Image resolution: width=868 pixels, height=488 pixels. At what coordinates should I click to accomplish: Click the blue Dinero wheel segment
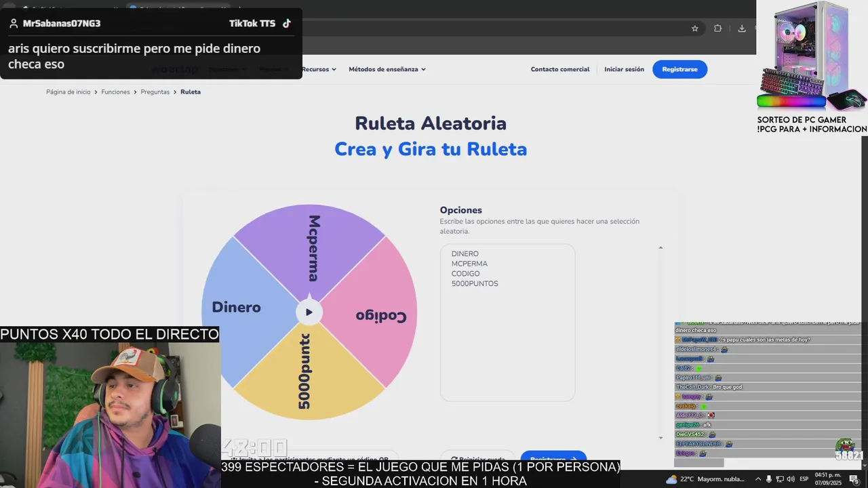point(236,307)
